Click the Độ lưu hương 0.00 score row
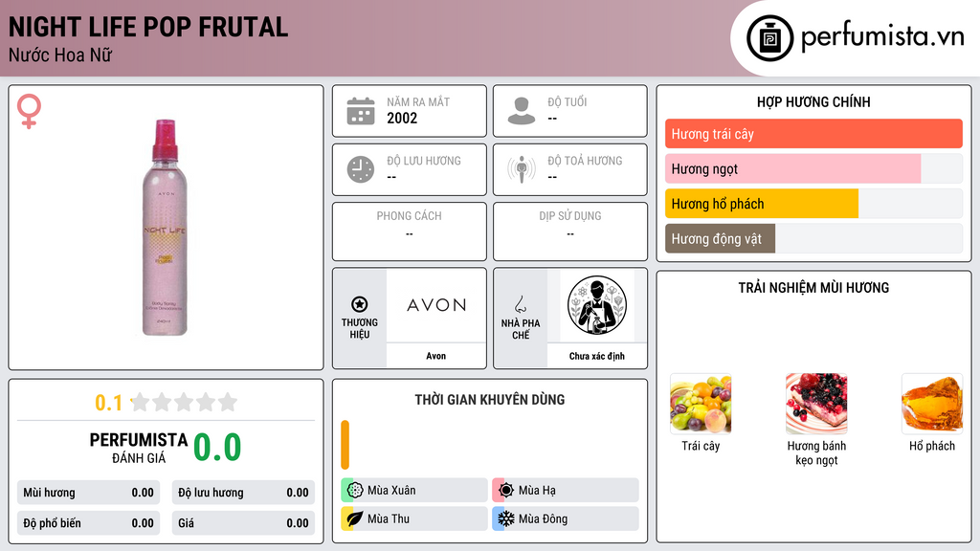The image size is (980, 551). (x=243, y=493)
